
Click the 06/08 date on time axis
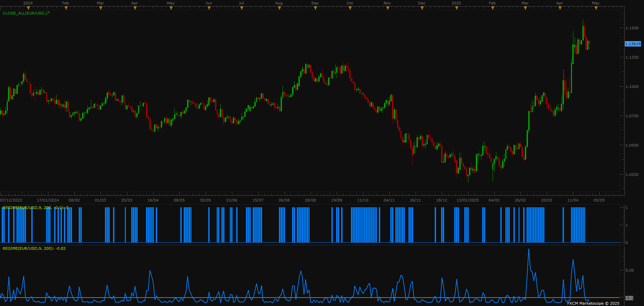pos(284,200)
